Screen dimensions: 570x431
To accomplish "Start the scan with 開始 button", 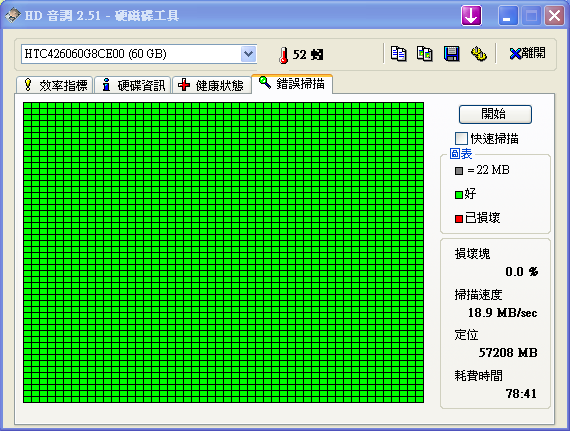I will [x=495, y=114].
